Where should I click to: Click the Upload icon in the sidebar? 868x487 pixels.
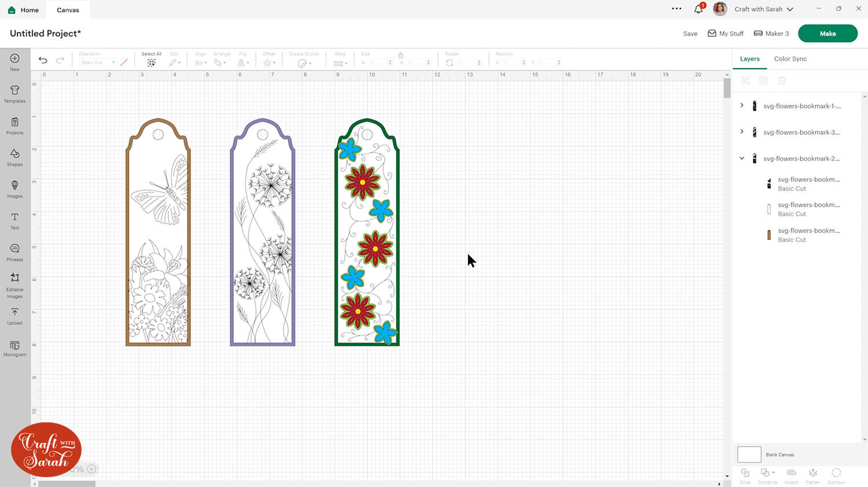click(14, 312)
